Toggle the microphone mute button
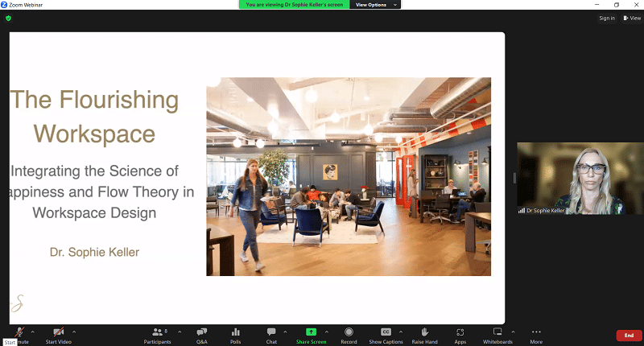 (19, 332)
